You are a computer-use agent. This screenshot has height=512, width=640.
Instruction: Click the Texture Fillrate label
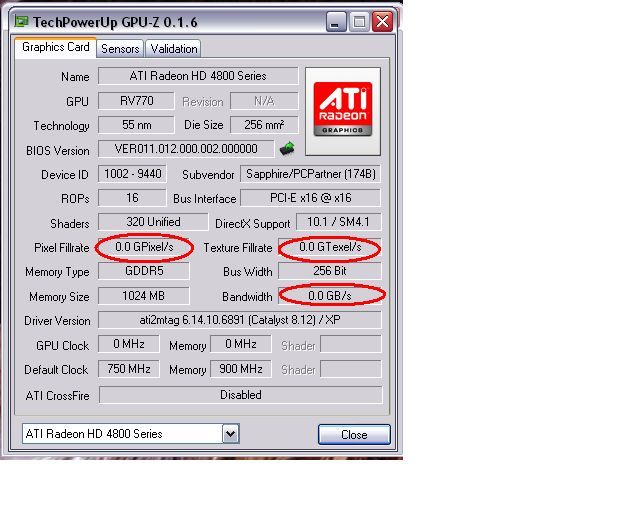pos(238,248)
